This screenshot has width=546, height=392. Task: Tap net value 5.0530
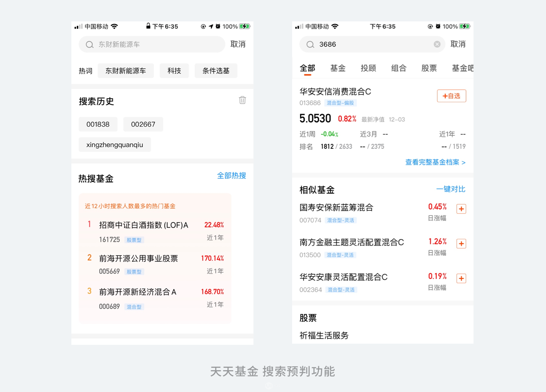pos(315,118)
